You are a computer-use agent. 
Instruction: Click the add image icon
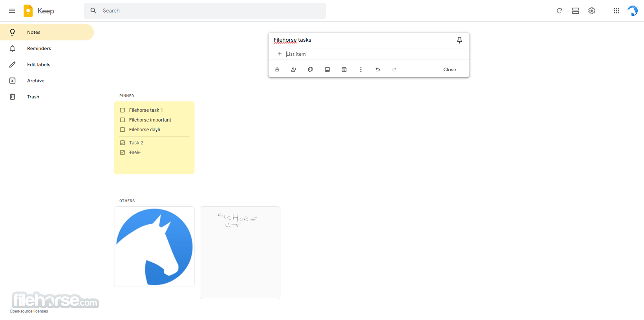pyautogui.click(x=327, y=70)
